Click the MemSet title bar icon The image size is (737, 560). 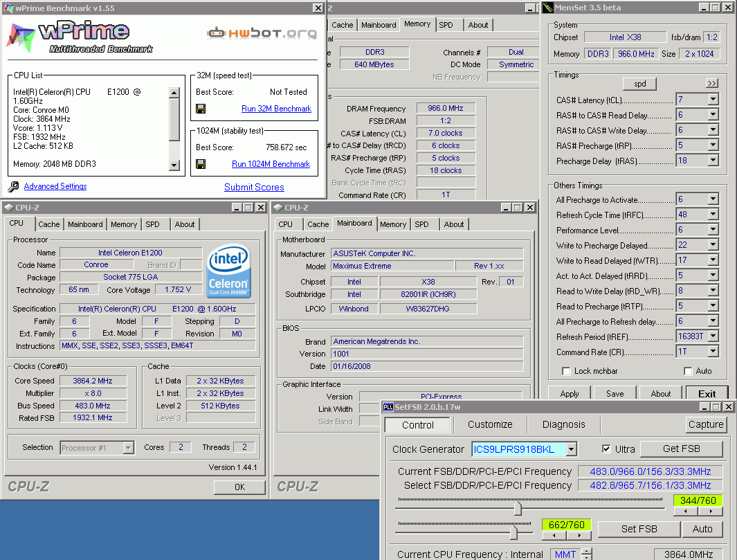pyautogui.click(x=547, y=8)
